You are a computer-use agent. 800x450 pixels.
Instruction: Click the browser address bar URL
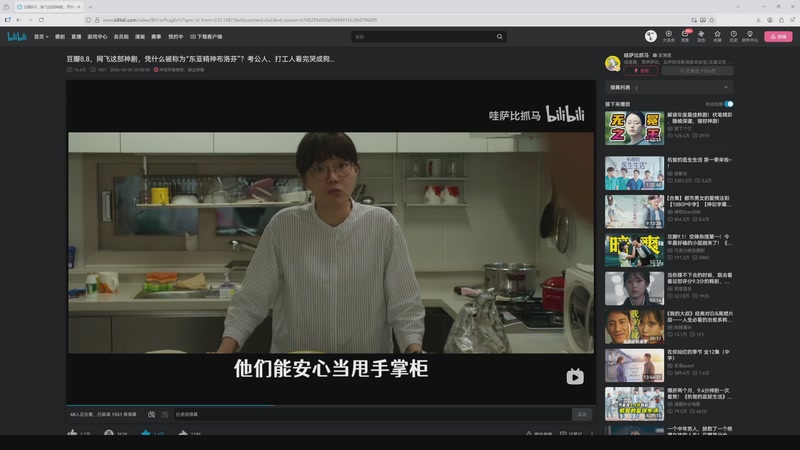[x=240, y=20]
